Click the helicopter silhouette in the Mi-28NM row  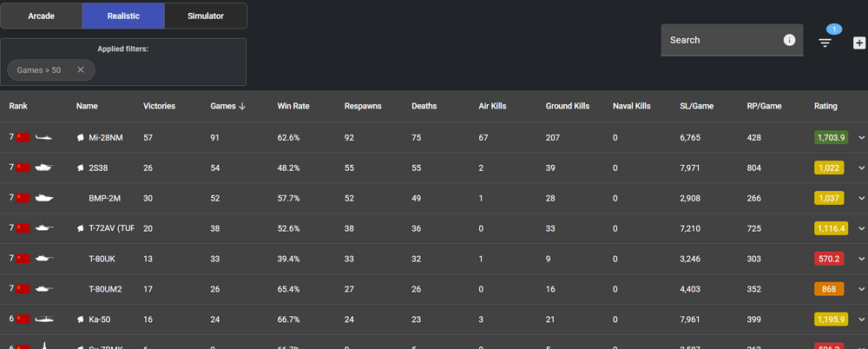[44, 137]
